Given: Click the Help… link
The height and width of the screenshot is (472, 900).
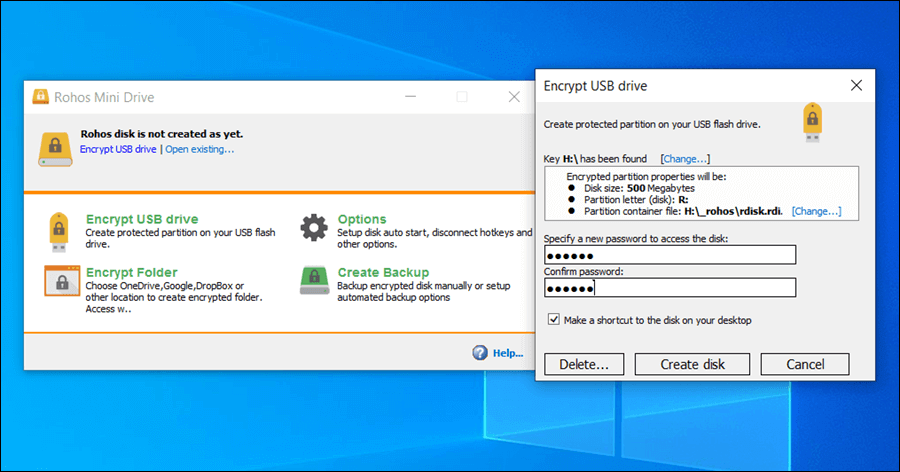Looking at the screenshot, I should pos(508,353).
